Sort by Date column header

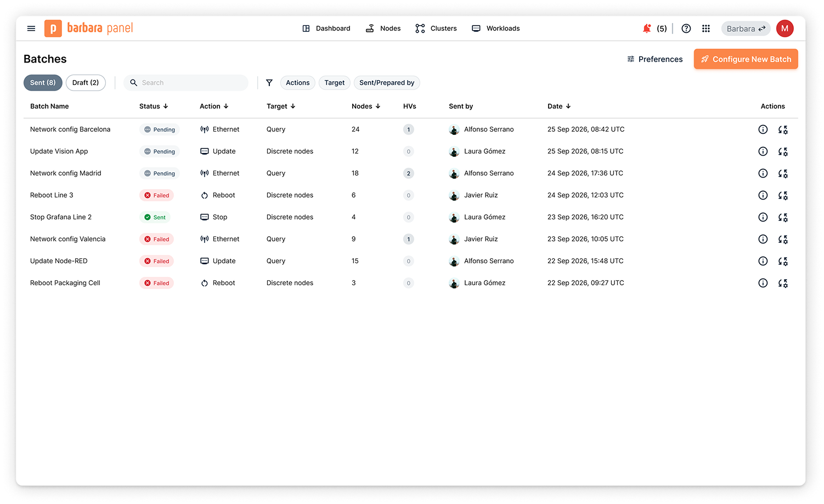pos(559,106)
